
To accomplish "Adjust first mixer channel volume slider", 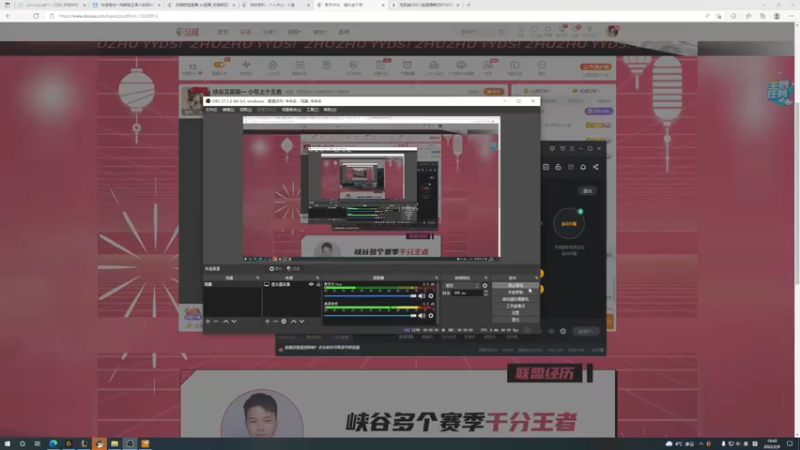I will coord(371,296).
